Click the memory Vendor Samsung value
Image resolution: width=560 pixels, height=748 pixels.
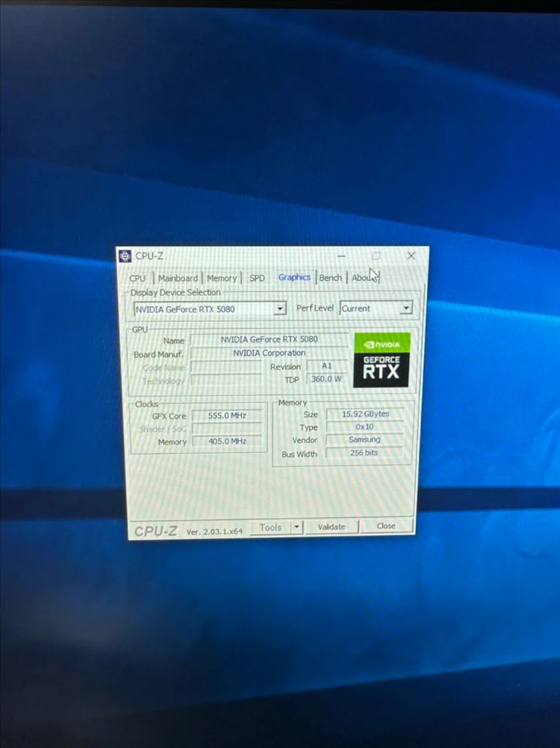click(x=364, y=440)
